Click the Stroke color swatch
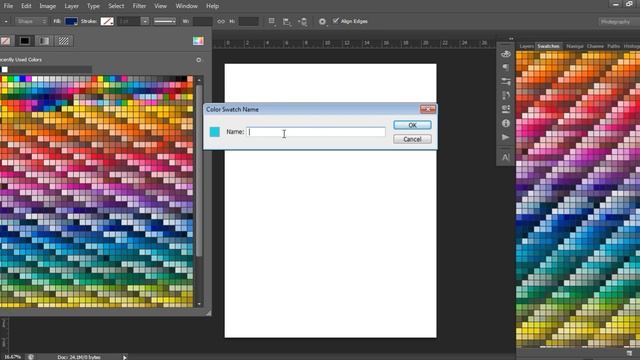 (x=107, y=21)
